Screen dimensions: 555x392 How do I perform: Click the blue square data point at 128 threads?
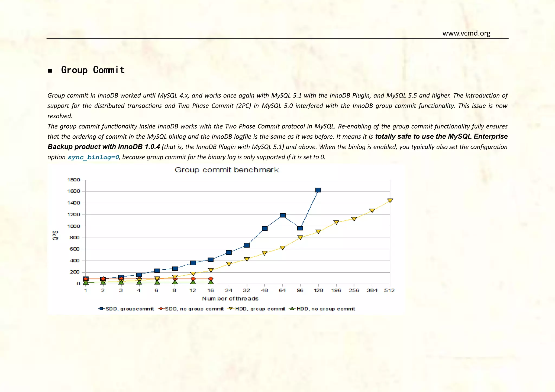pos(318,190)
